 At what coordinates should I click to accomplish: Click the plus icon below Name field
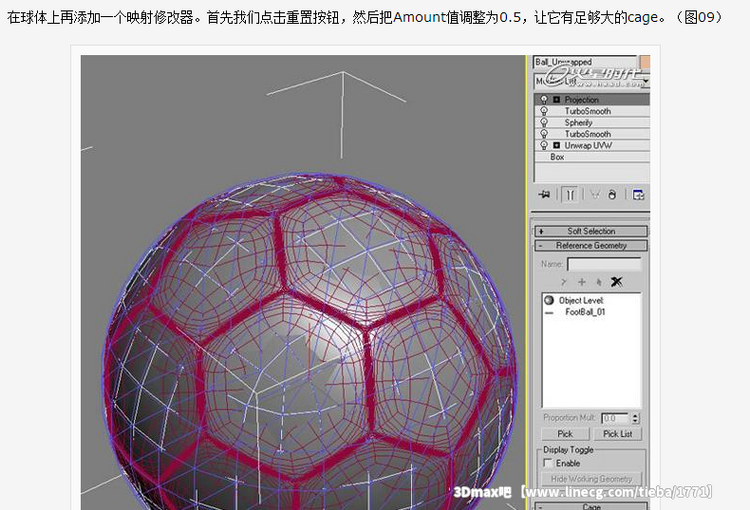pos(582,282)
